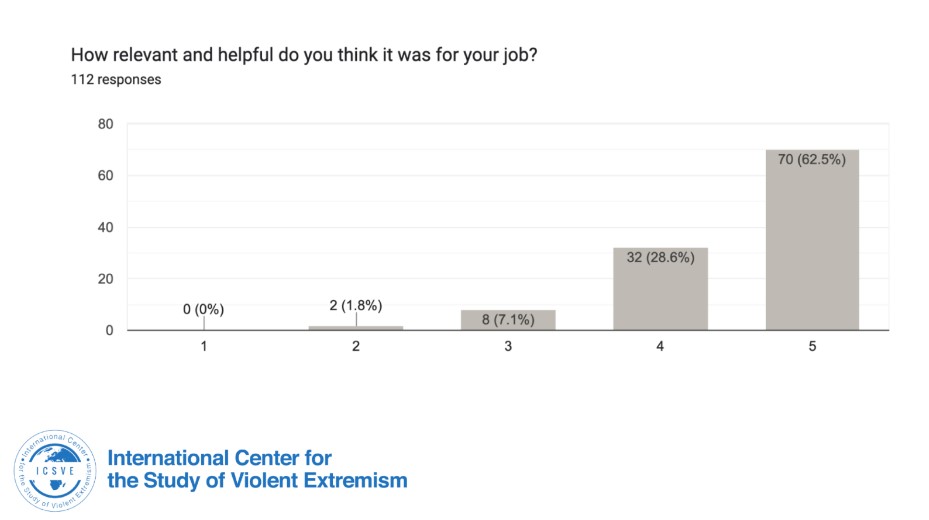Click the y-axis value 60
Viewport: 929px width, 520px height.
point(105,176)
